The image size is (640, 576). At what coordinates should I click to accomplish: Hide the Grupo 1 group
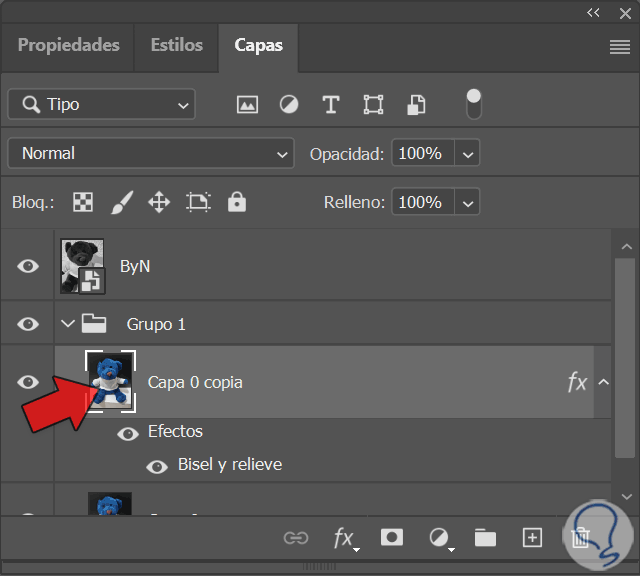[28, 324]
